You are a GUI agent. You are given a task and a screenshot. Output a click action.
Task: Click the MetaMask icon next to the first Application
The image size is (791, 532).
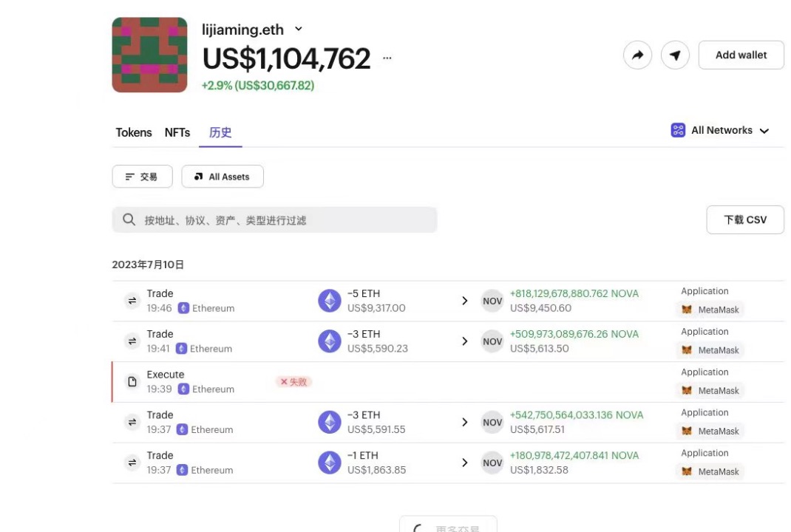pos(687,310)
